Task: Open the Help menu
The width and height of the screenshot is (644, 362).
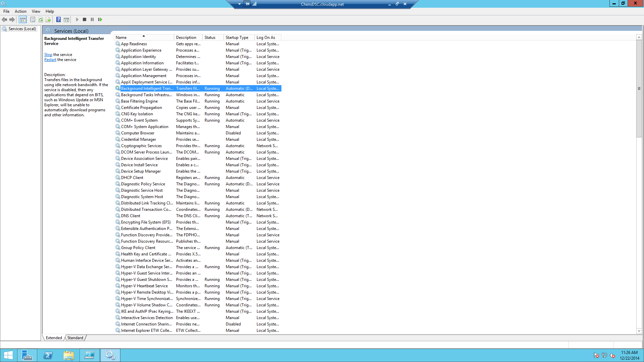Action: tap(50, 11)
